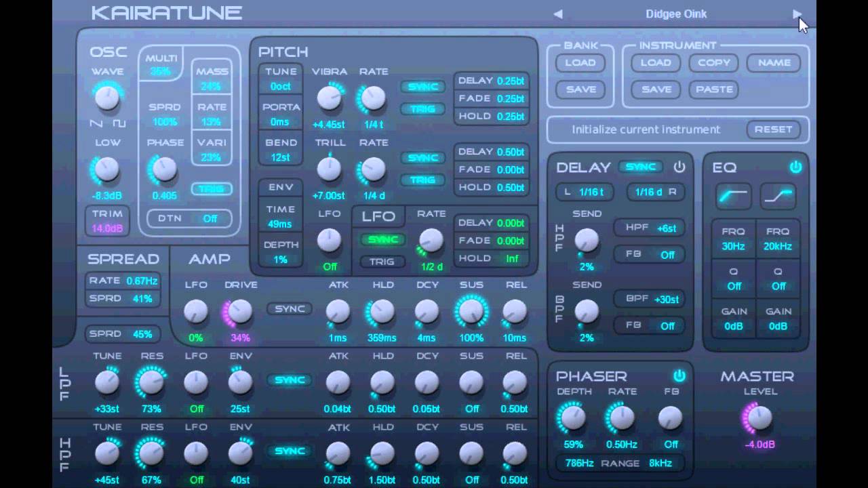Screen dimensions: 868x488
Task: Click the OSC Wave knob
Action: tap(107, 98)
